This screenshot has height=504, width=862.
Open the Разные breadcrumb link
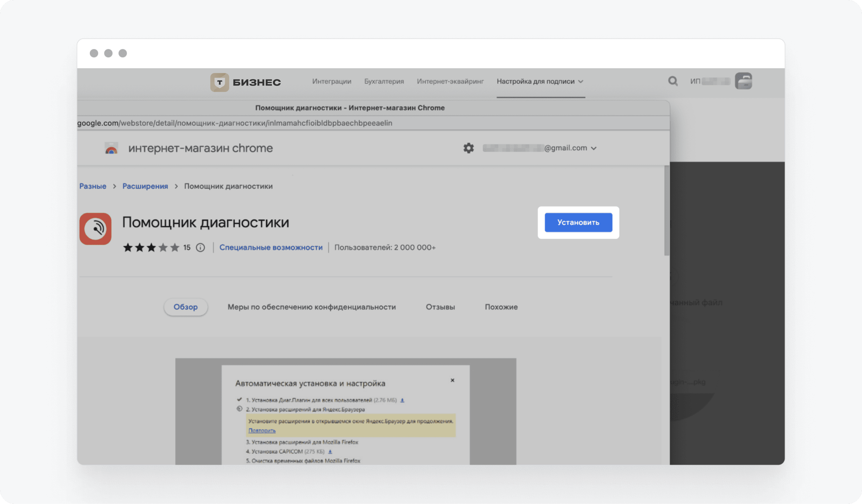[93, 186]
